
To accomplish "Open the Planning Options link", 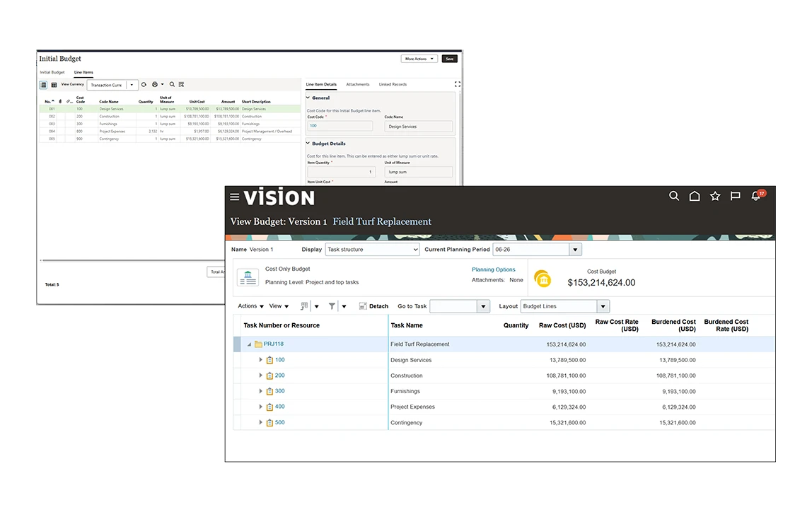I will click(x=493, y=269).
